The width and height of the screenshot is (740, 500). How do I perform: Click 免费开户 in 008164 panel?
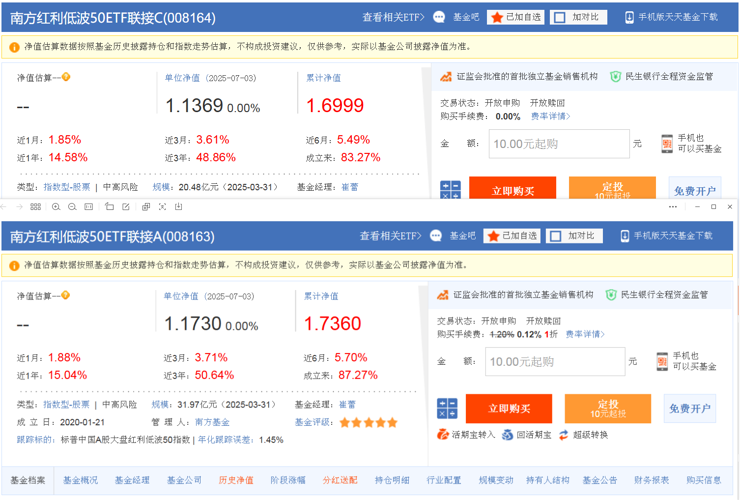695,188
